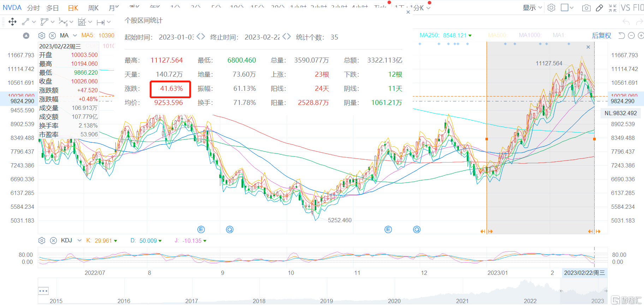Expand wave polyline tool options arrow
This screenshot has height=307, width=644.
(71, 22)
